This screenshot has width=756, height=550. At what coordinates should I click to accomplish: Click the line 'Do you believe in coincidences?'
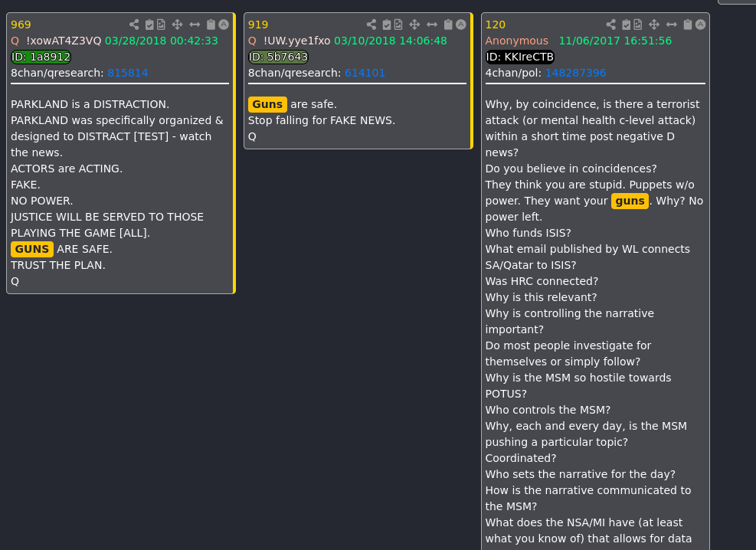(x=571, y=169)
